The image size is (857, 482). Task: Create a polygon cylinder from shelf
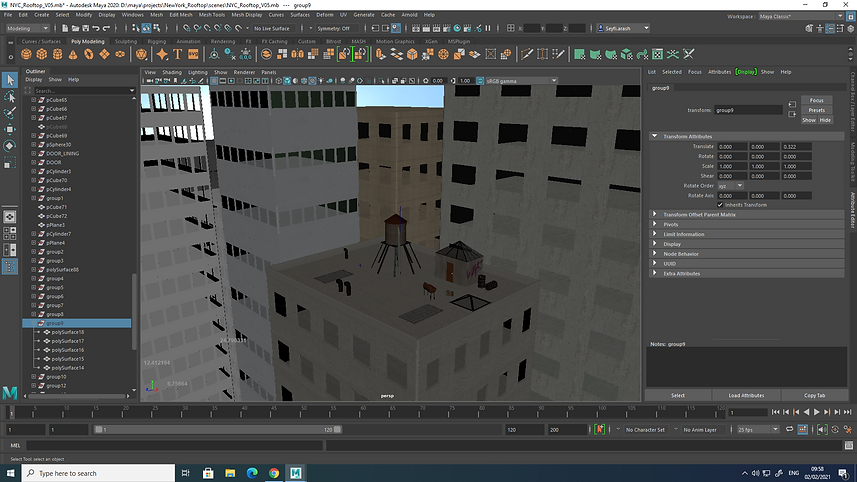[57, 54]
